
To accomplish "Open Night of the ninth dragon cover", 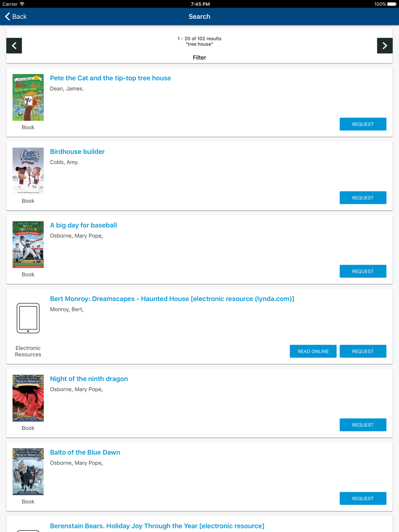I will pos(28,398).
